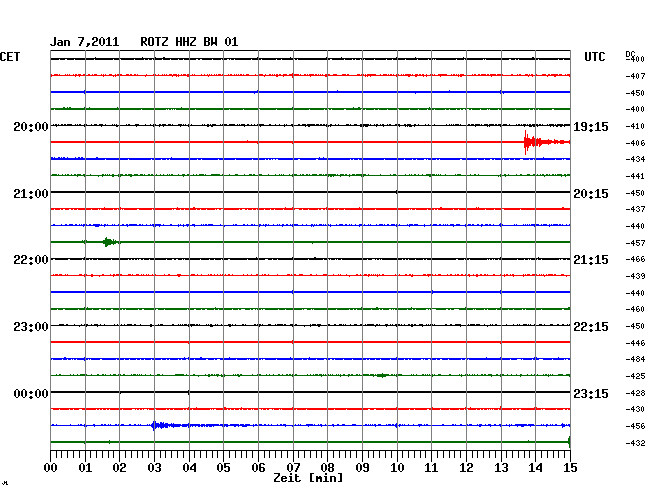Click the 22:00 CET time label
650x494 pixels.
pyautogui.click(x=31, y=260)
